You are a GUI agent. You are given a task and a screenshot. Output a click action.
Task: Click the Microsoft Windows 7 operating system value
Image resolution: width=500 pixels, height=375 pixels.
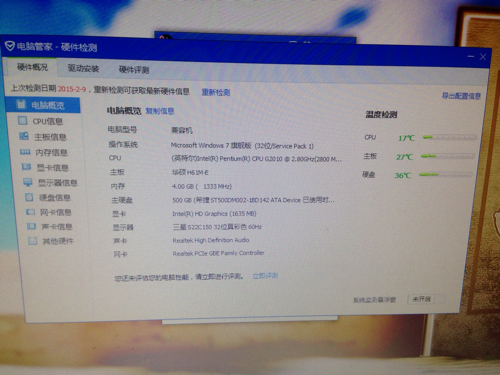point(242,146)
